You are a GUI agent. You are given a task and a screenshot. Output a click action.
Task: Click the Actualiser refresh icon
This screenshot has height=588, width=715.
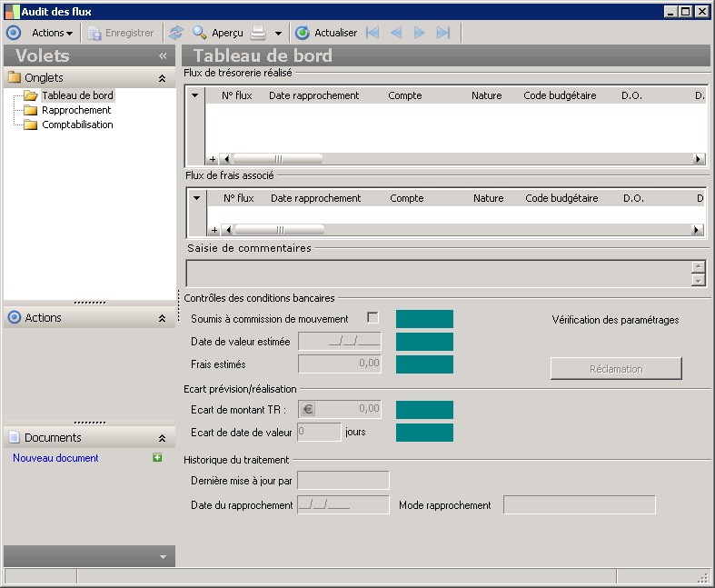pyautogui.click(x=303, y=33)
